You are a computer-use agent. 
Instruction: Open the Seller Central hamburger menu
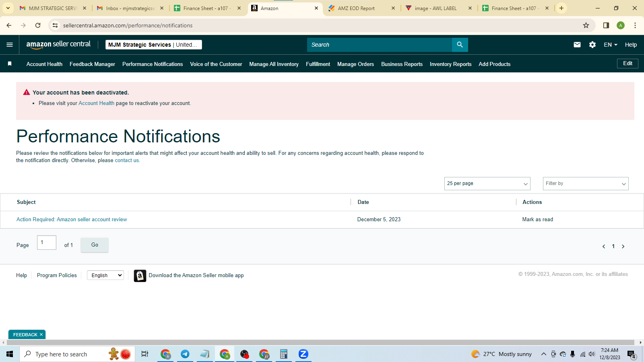point(10,45)
